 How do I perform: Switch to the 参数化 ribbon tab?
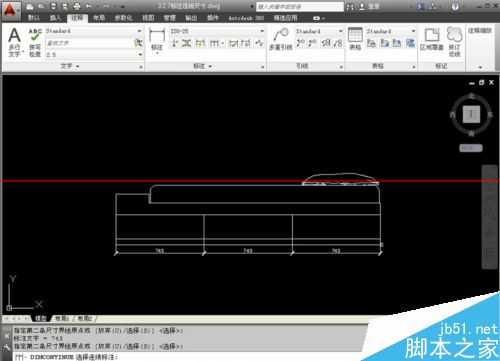point(124,18)
